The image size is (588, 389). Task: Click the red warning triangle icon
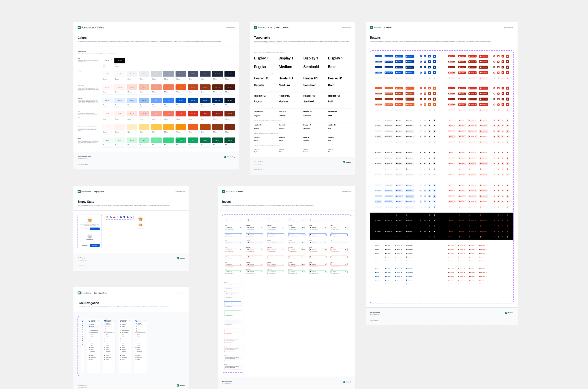pos(114,217)
